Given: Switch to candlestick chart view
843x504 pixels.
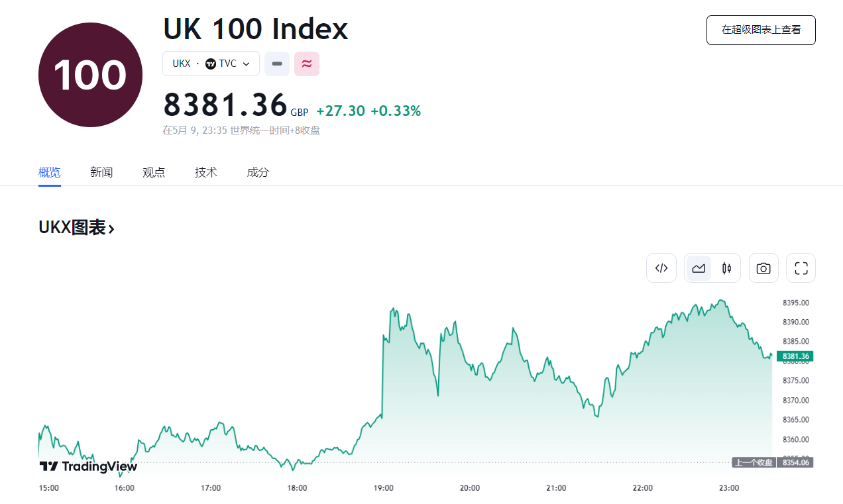Looking at the screenshot, I should tap(726, 268).
